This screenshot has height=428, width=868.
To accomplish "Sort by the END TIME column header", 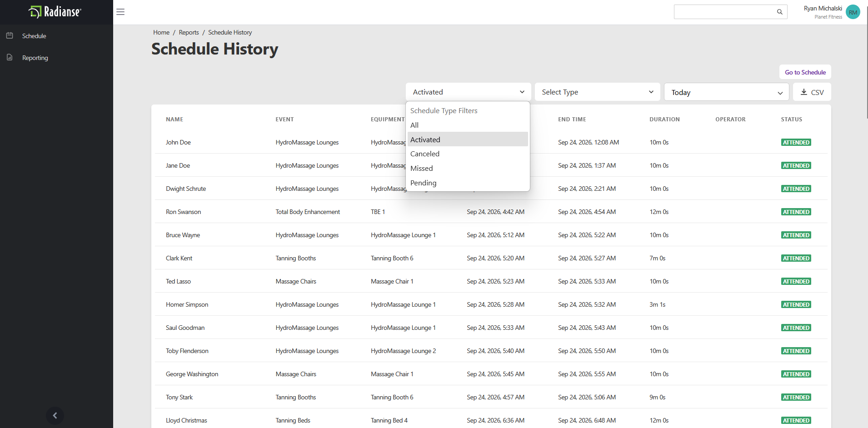I will pyautogui.click(x=572, y=119).
